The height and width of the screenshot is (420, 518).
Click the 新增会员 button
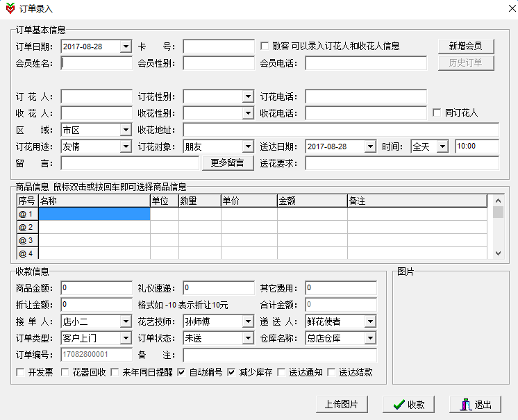[x=465, y=47]
